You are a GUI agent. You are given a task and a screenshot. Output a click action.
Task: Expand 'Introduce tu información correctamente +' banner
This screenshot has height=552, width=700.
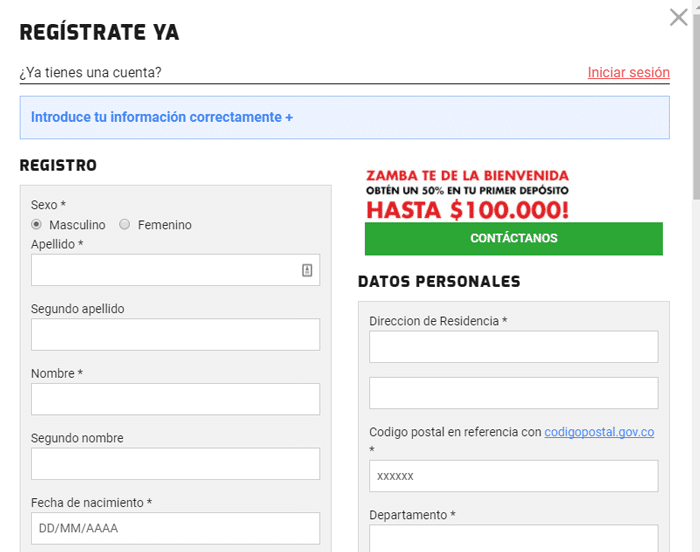pyautogui.click(x=344, y=117)
